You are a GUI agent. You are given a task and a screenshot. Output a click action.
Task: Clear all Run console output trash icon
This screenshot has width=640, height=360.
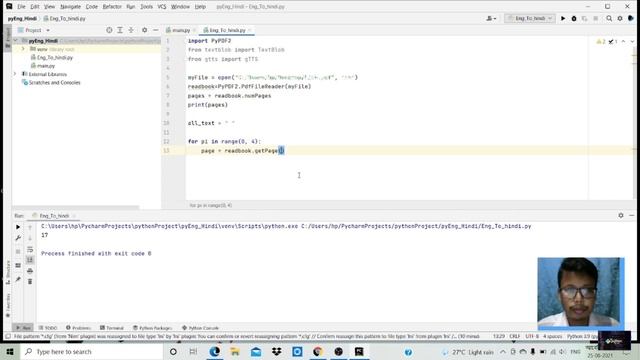[30, 282]
